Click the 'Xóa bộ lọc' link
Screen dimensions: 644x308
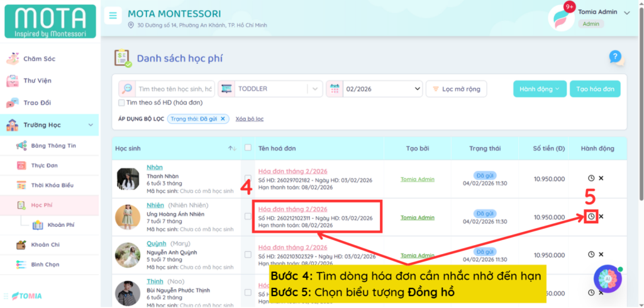tap(249, 119)
